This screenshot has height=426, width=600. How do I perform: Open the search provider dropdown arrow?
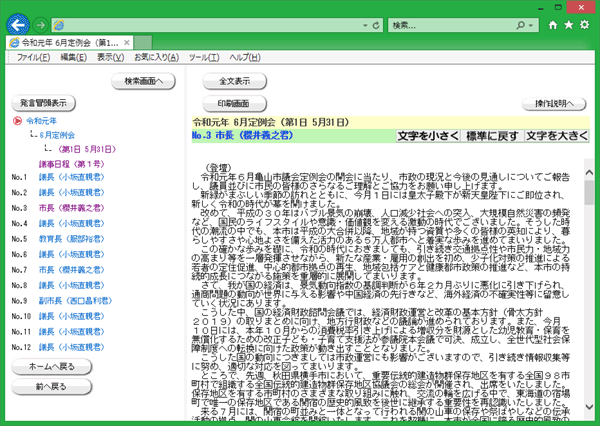(x=531, y=26)
